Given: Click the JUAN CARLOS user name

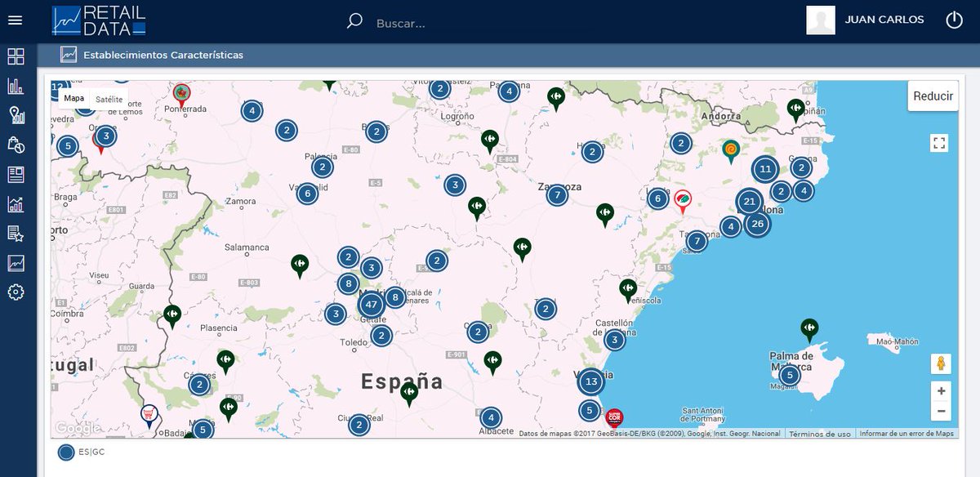Looking at the screenshot, I should [884, 20].
